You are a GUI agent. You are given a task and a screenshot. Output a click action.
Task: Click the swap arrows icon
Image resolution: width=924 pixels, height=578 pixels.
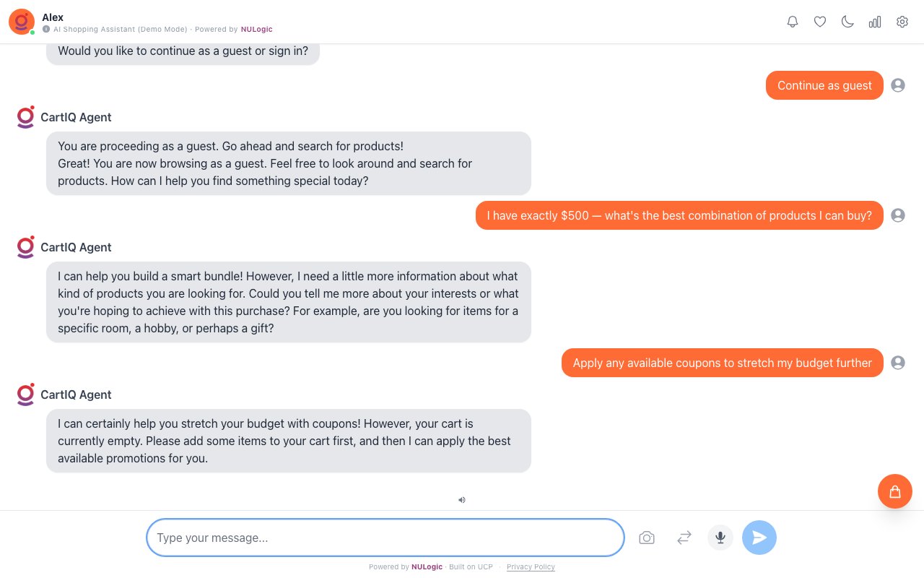point(684,538)
